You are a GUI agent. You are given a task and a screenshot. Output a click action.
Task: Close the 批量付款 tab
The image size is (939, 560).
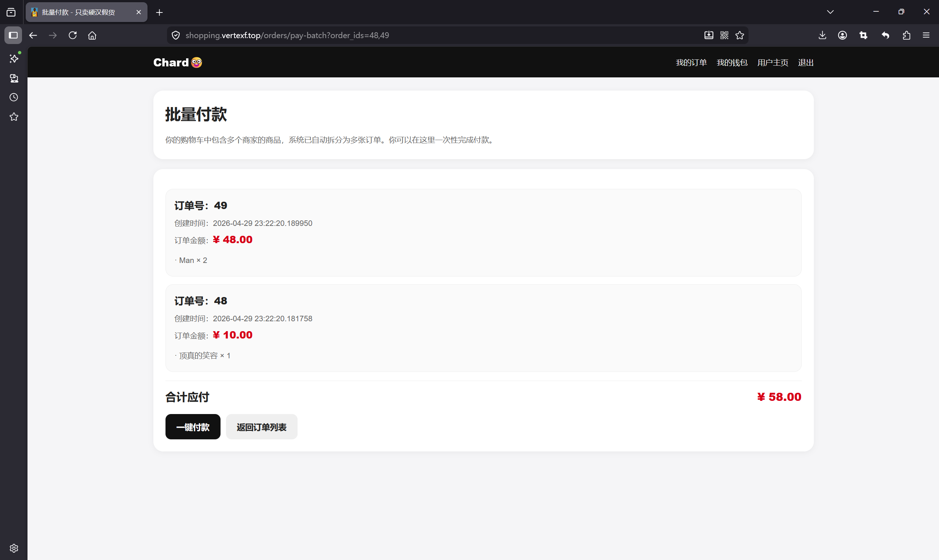point(139,12)
